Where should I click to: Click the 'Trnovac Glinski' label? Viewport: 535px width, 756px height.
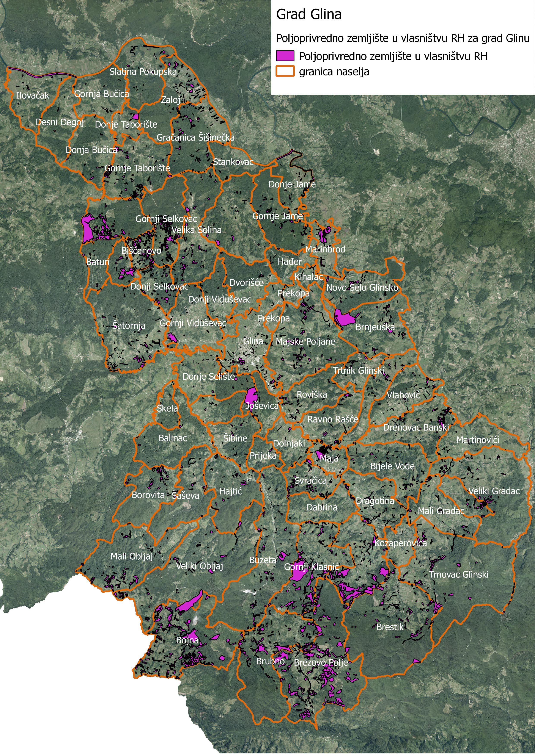(459, 574)
